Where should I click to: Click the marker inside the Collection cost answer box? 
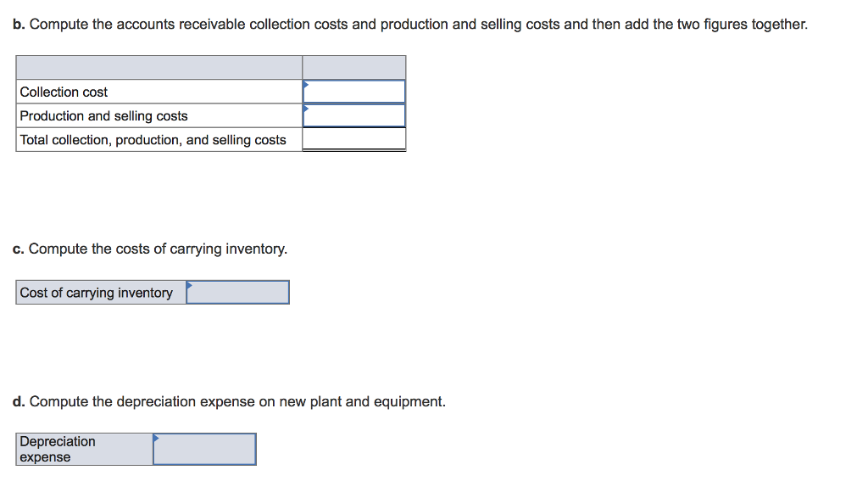click(306, 84)
